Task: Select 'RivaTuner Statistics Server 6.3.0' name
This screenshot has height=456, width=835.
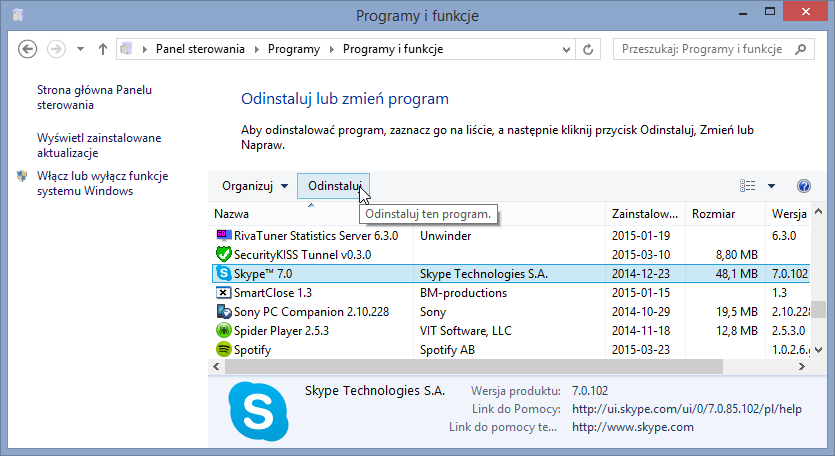Action: click(x=316, y=235)
